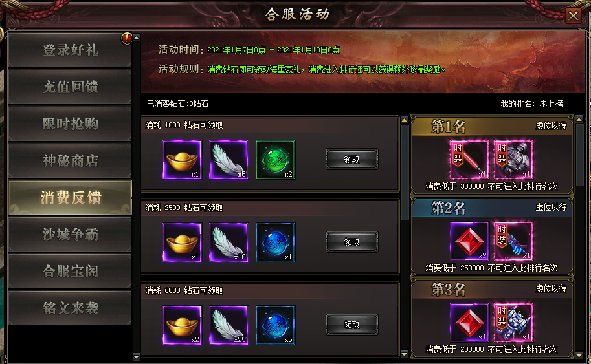Click ranking panel scroll up arrow
Screen dimensions: 591x364
(x=579, y=120)
